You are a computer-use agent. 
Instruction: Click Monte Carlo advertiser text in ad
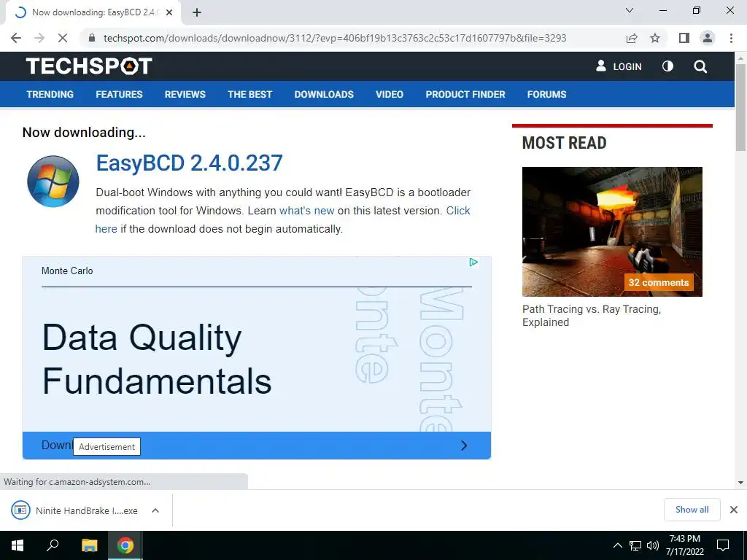[67, 271]
